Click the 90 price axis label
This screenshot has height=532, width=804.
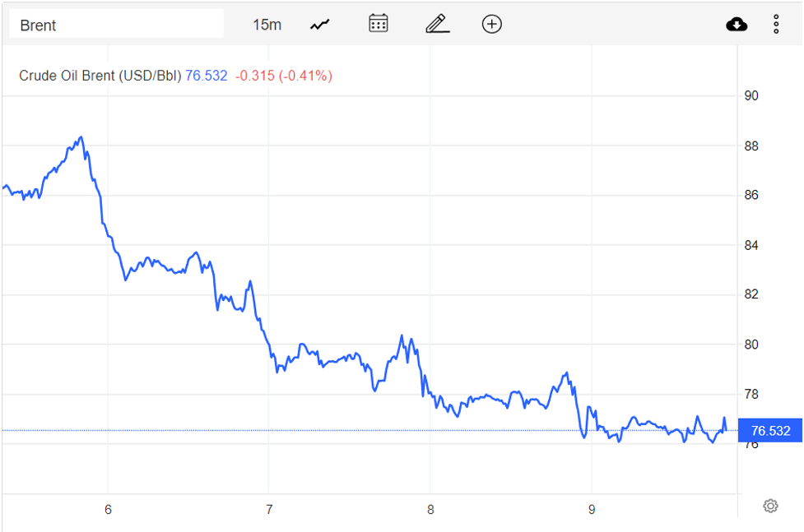click(751, 96)
